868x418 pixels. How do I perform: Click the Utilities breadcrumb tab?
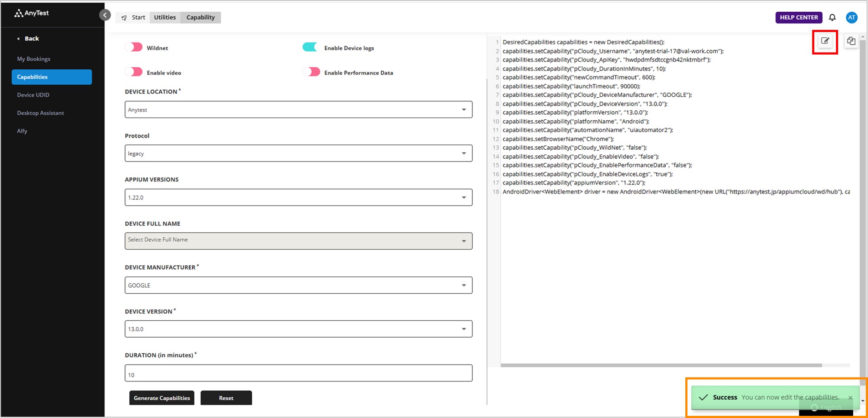165,17
